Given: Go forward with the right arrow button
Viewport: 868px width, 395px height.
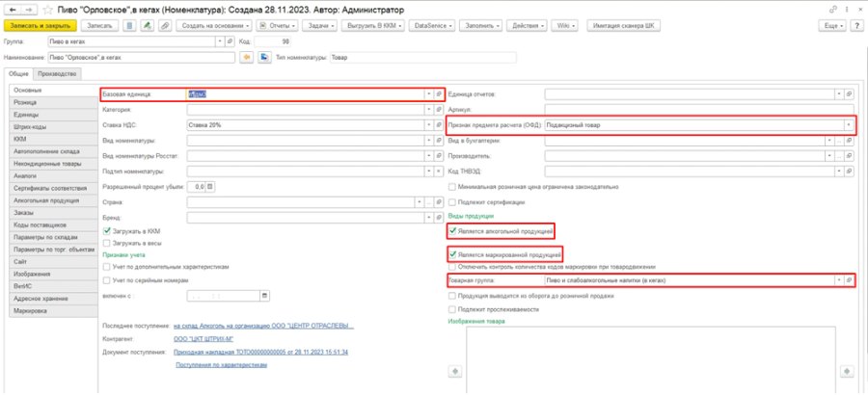Looking at the screenshot, I should pyautogui.click(x=29, y=10).
